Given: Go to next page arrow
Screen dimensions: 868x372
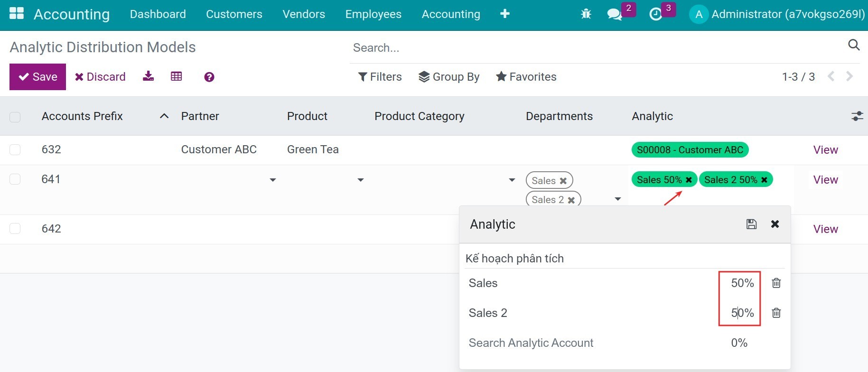Looking at the screenshot, I should [x=849, y=76].
